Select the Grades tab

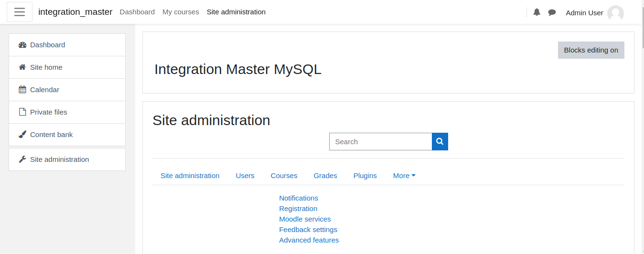325,176
